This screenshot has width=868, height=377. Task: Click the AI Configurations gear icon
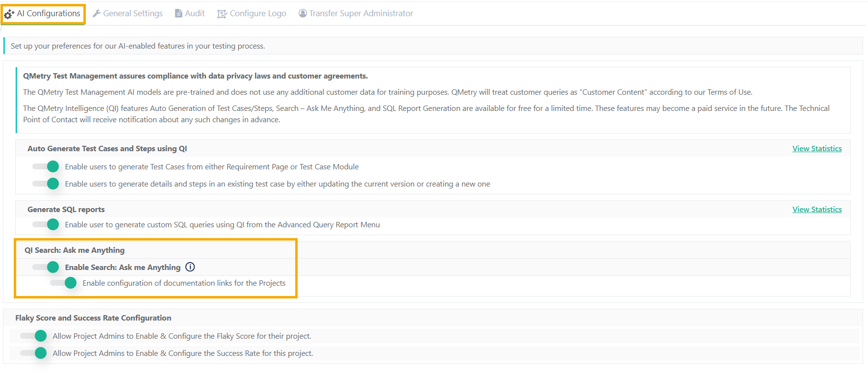point(9,14)
